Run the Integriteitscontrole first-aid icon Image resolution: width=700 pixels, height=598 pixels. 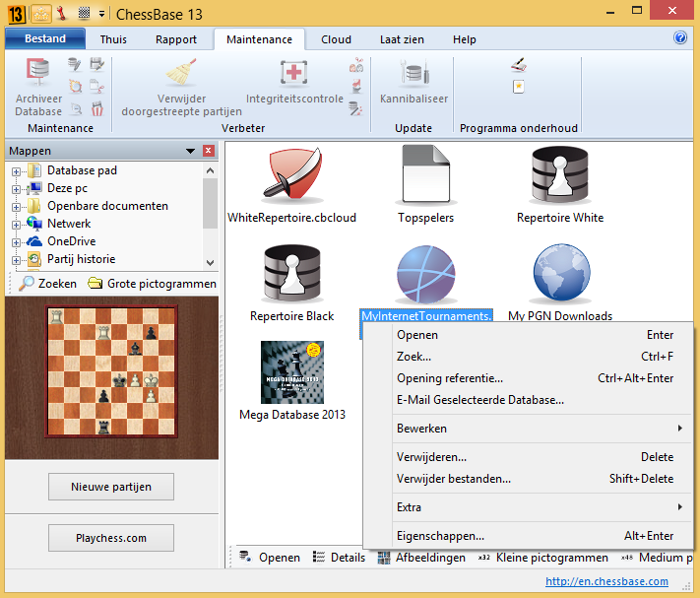pos(293,72)
